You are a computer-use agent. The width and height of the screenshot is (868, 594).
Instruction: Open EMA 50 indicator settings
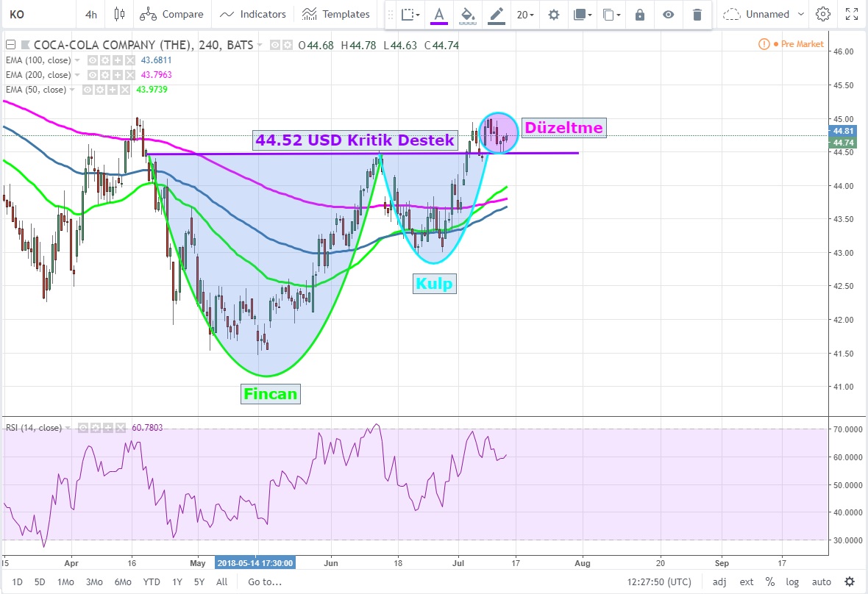(99, 90)
